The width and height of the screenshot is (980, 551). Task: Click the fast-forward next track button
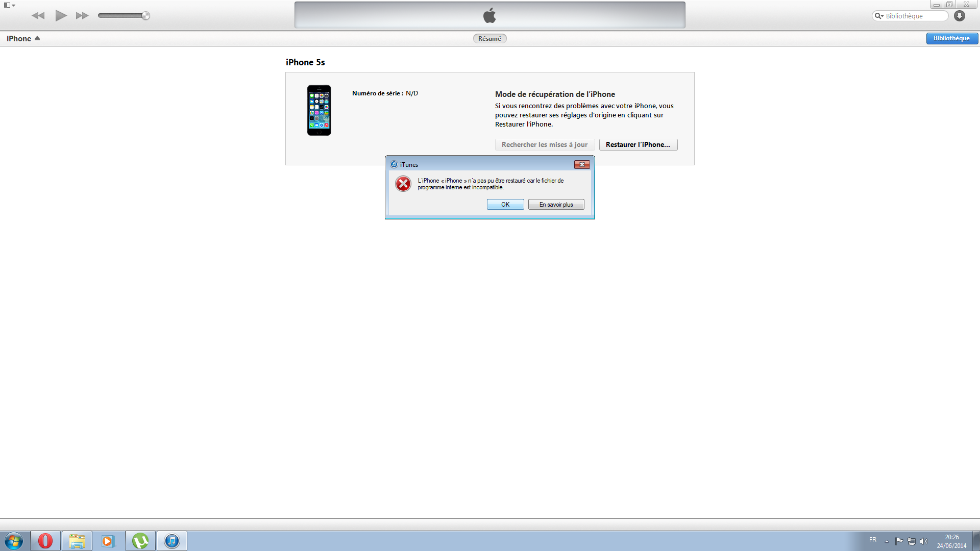tap(82, 16)
